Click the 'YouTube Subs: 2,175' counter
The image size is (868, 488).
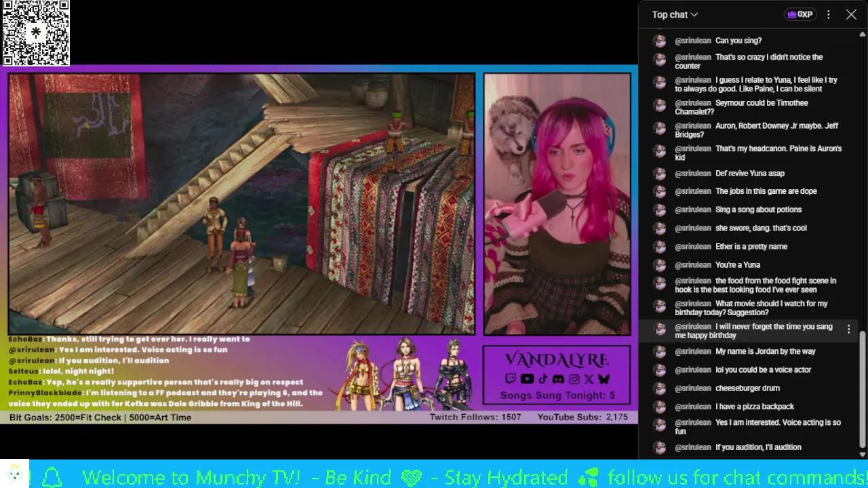coord(583,418)
